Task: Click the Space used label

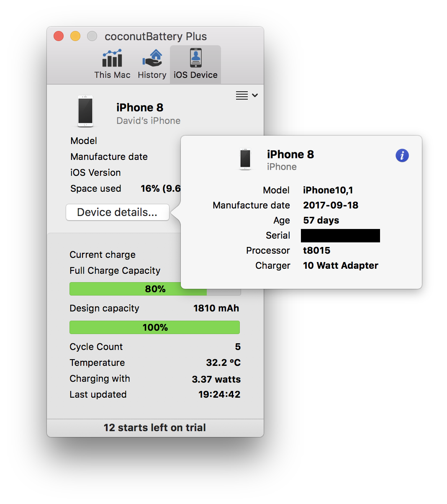Action: (96, 188)
